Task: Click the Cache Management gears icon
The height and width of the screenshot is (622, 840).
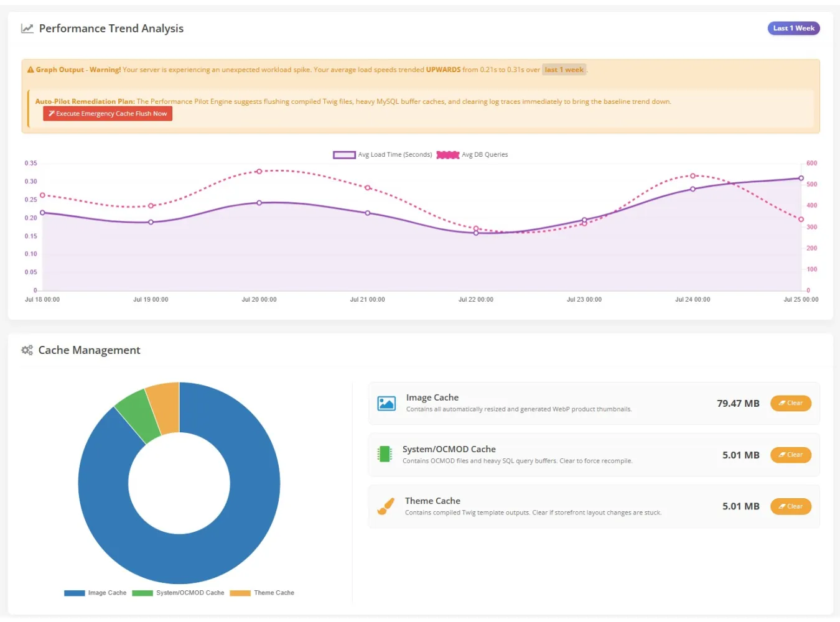Action: click(27, 350)
